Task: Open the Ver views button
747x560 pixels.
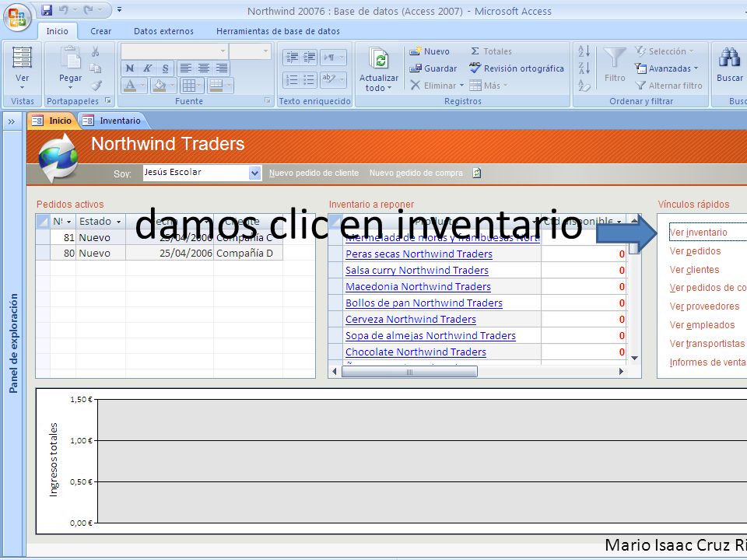Action: click(22, 69)
